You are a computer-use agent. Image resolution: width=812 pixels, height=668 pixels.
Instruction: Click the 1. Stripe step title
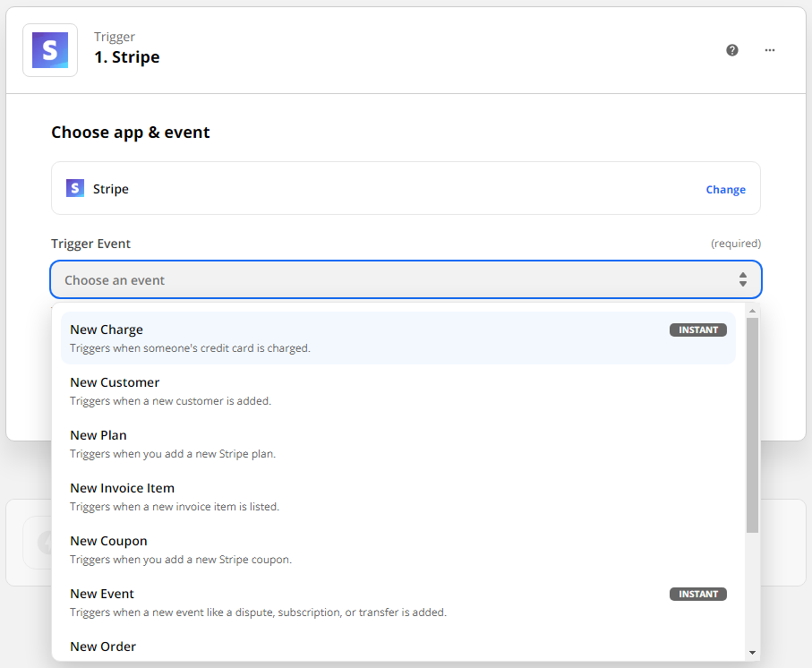click(126, 56)
